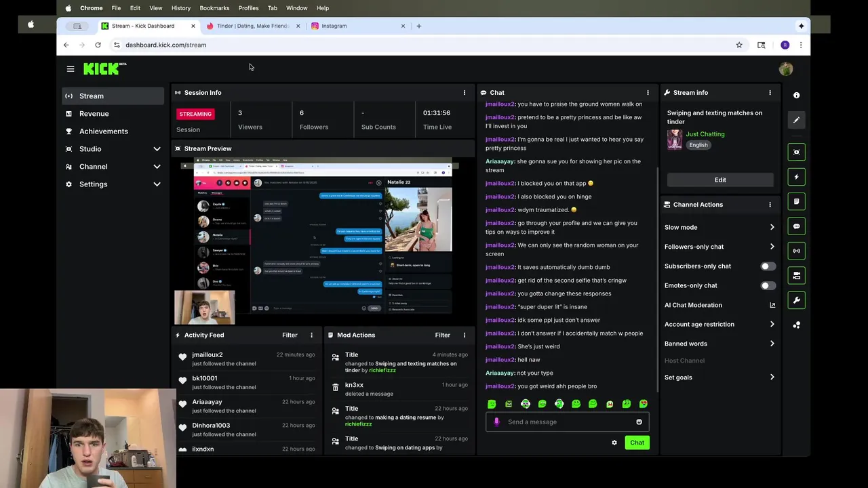Screen dimensions: 868x488
Task: Toggle Emotes-only chat switch
Action: tap(768, 285)
